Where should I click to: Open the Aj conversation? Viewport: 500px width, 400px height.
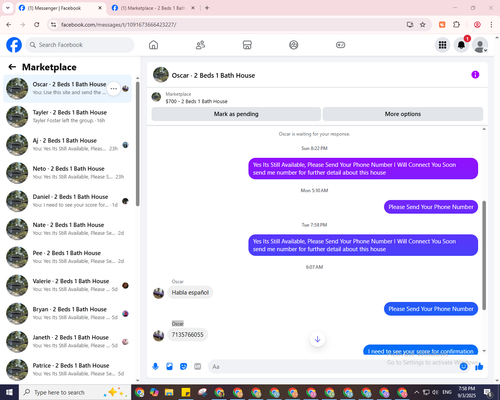[x=68, y=145]
